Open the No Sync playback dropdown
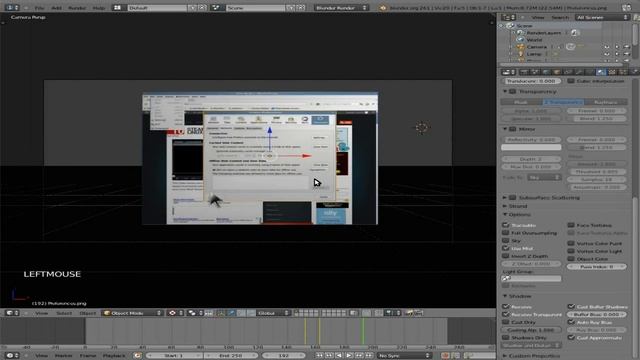This screenshot has height=360, width=640. pos(404,356)
